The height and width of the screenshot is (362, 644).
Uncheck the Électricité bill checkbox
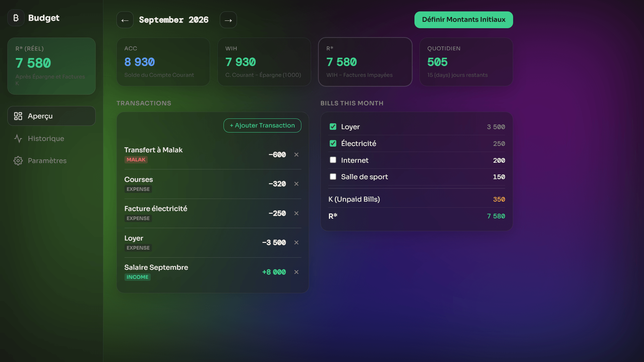coord(333,143)
